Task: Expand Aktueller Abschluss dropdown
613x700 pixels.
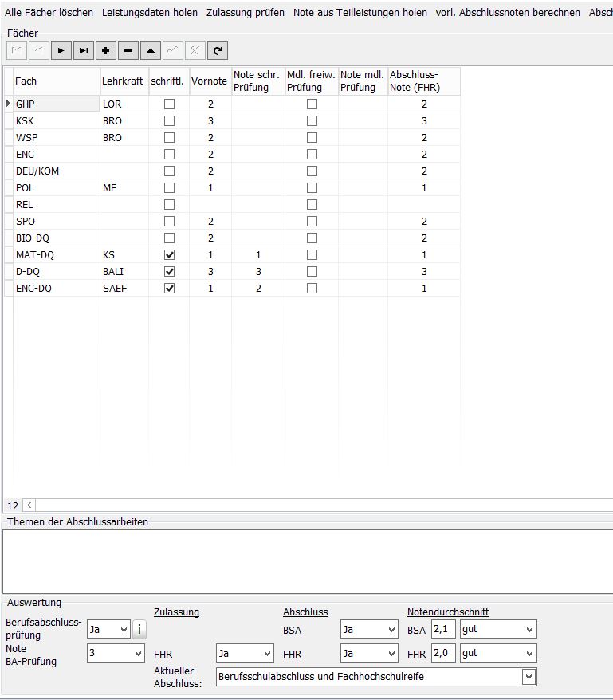Action: (x=529, y=677)
